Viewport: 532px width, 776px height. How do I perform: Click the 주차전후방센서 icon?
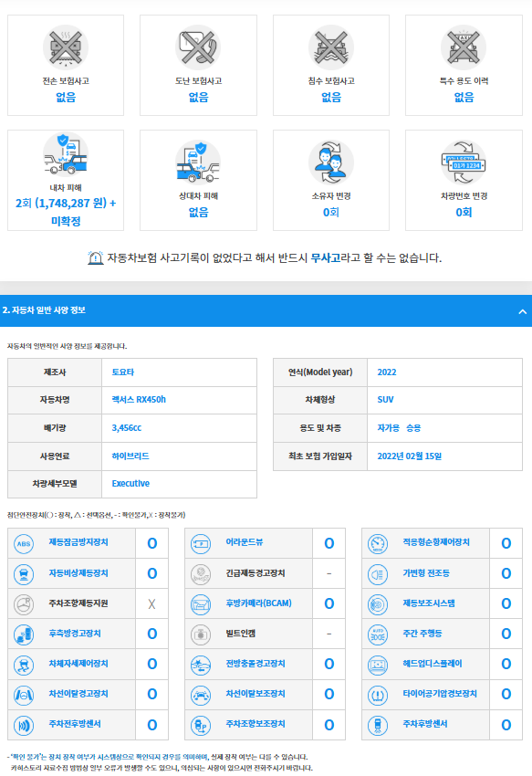(24, 725)
